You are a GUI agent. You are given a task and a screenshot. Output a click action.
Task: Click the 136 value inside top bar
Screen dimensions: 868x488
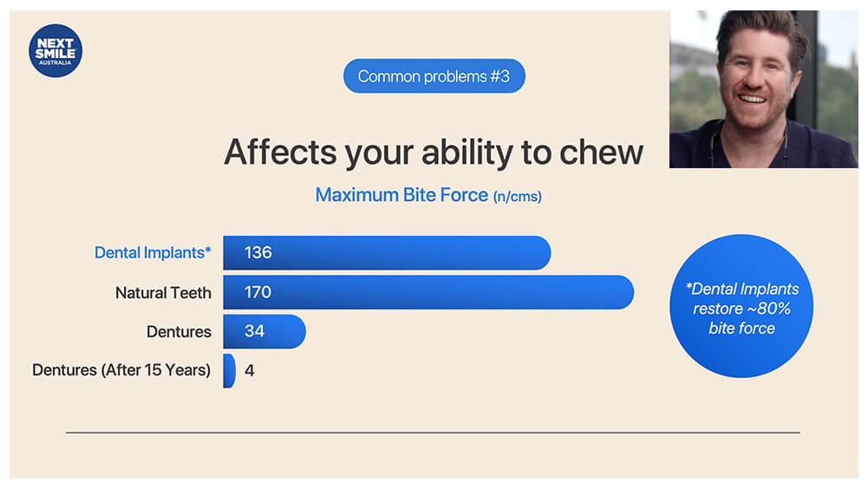point(258,253)
